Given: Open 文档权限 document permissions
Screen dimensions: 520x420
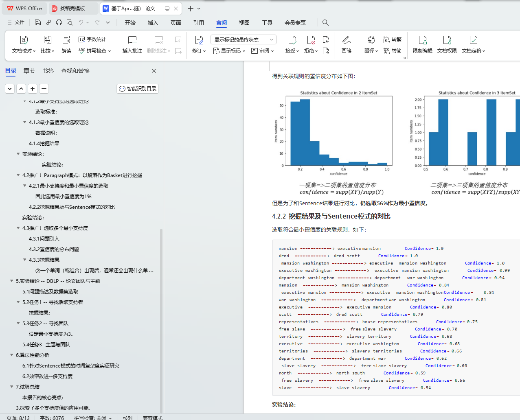Looking at the screenshot, I should click(x=447, y=44).
